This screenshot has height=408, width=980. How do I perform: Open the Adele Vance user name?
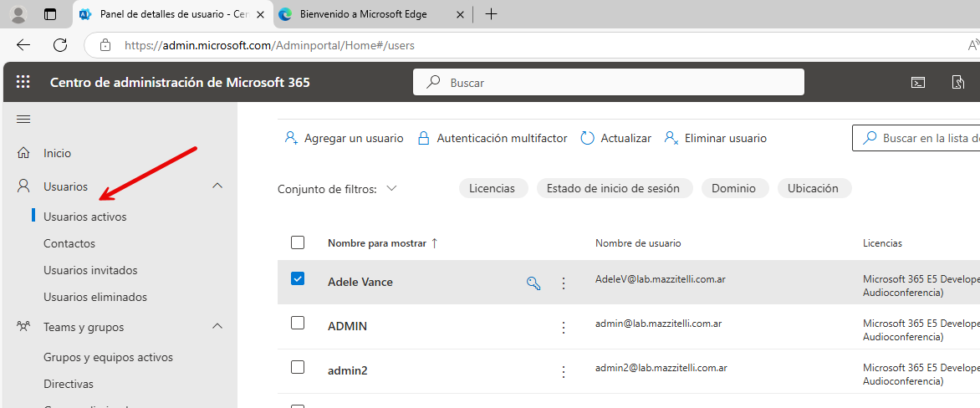point(360,282)
